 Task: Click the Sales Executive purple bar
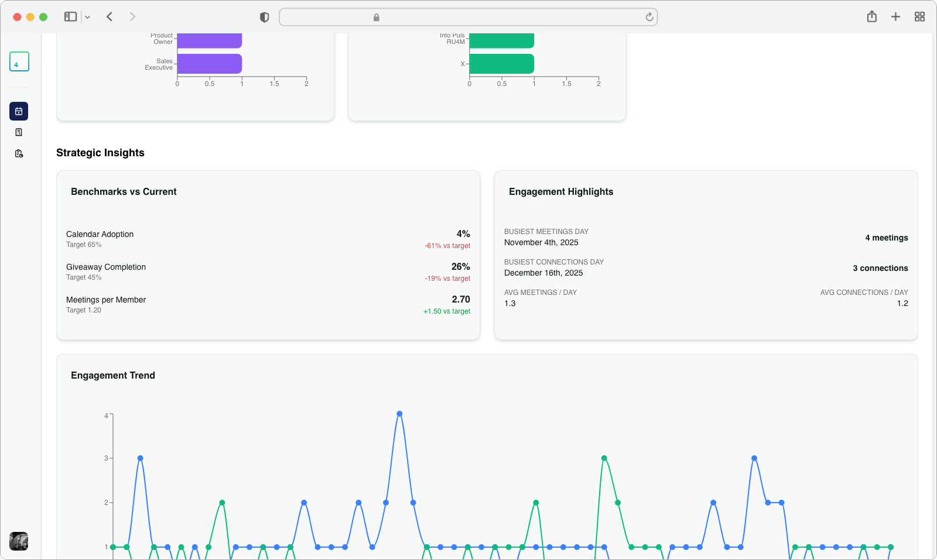pyautogui.click(x=209, y=64)
